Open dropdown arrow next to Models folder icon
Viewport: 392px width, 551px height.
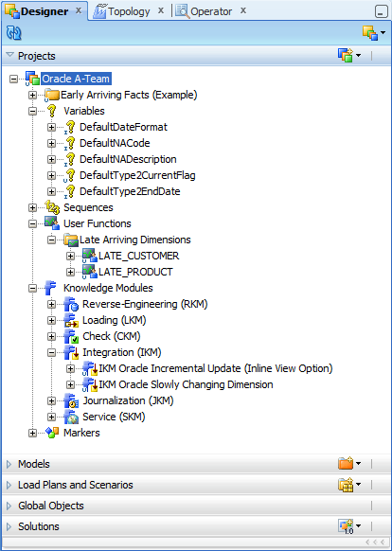pyautogui.click(x=358, y=463)
